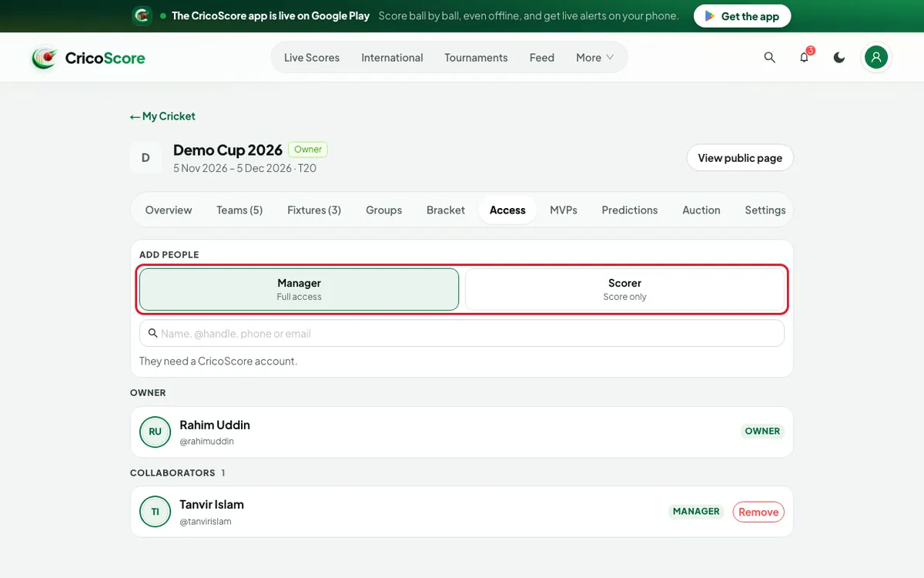This screenshot has width=924, height=578.
Task: Switch to the Fixtures (3) tab
Action: point(314,210)
